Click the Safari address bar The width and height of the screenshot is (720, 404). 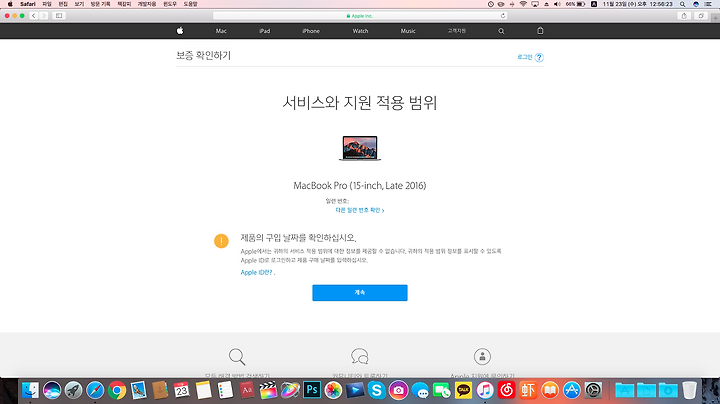point(360,16)
